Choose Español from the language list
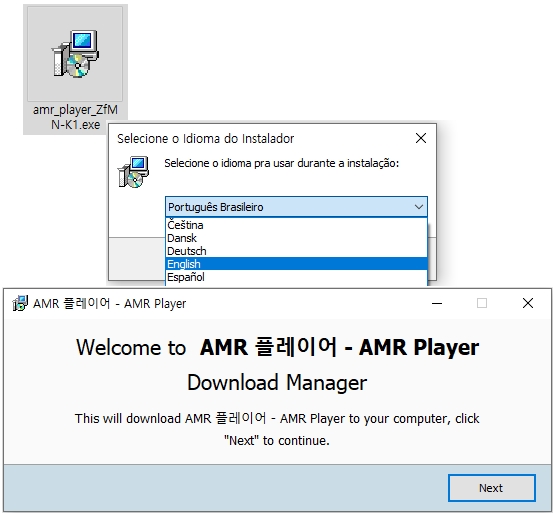 (x=296, y=277)
